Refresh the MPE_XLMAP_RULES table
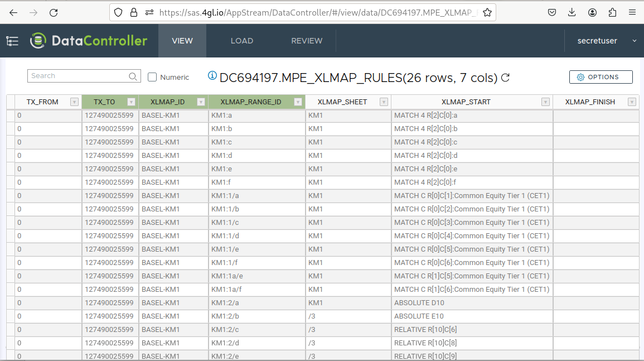Image resolution: width=644 pixels, height=361 pixels. [x=506, y=78]
